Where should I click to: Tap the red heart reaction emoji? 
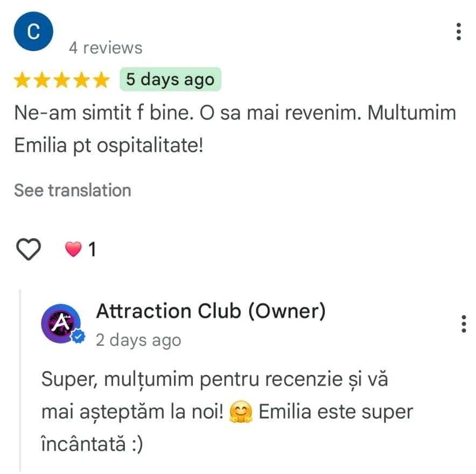click(73, 249)
